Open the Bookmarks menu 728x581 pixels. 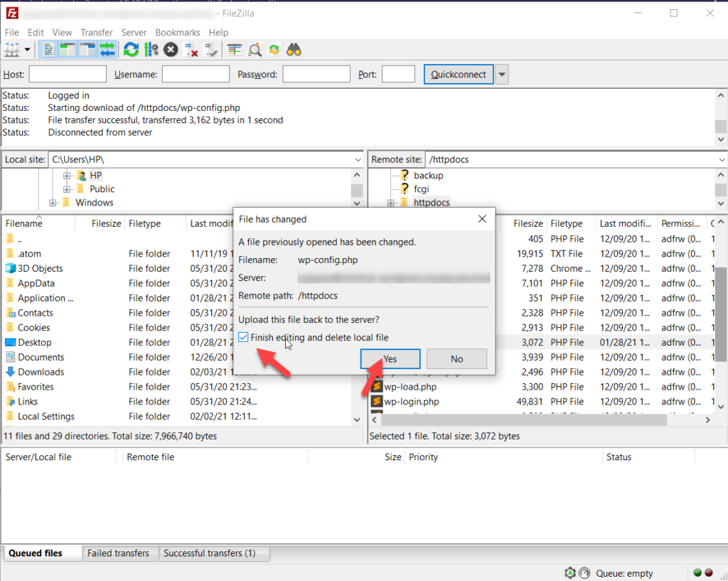click(x=177, y=33)
